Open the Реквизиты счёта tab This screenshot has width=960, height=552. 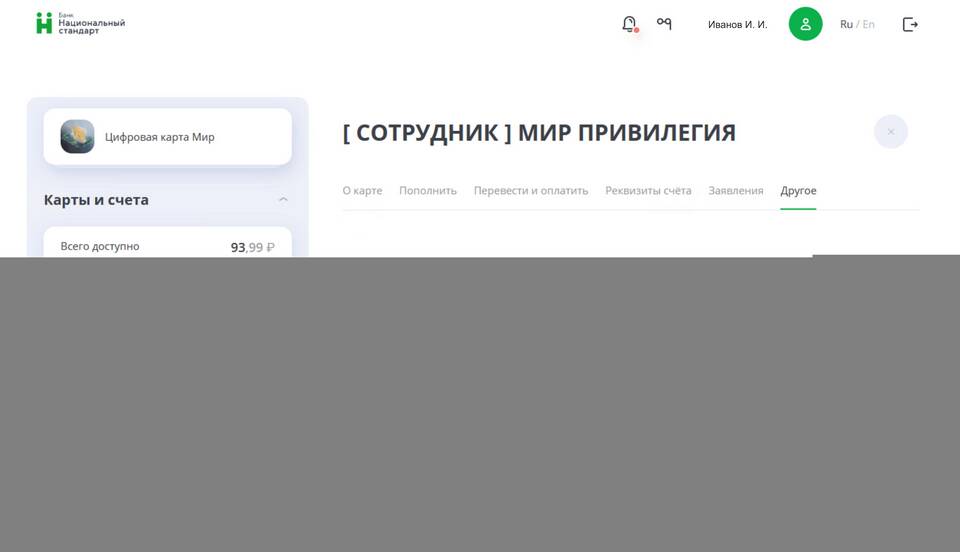648,191
